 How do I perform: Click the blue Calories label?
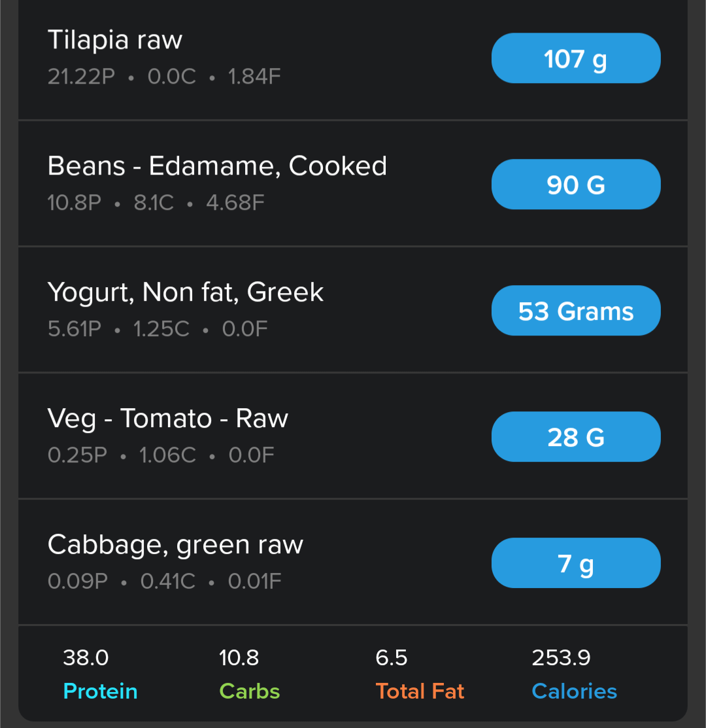[574, 691]
